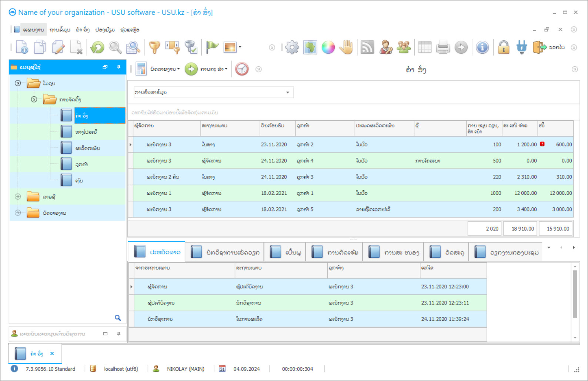This screenshot has height=381, width=588.
Task: Click the RSS feed icon
Action: click(x=367, y=47)
